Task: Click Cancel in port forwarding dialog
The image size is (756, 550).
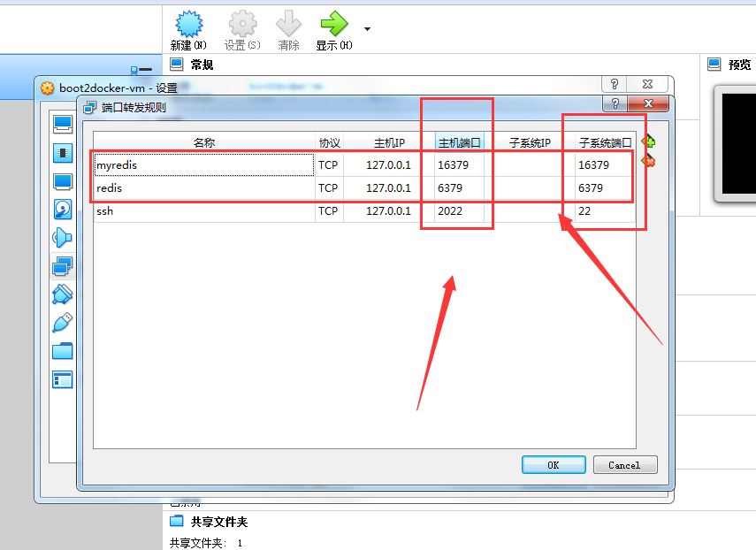Action: click(625, 465)
